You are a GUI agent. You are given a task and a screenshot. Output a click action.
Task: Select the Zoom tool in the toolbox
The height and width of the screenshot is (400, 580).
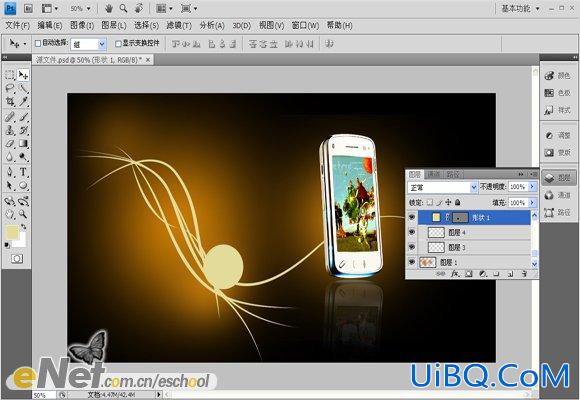[23, 214]
